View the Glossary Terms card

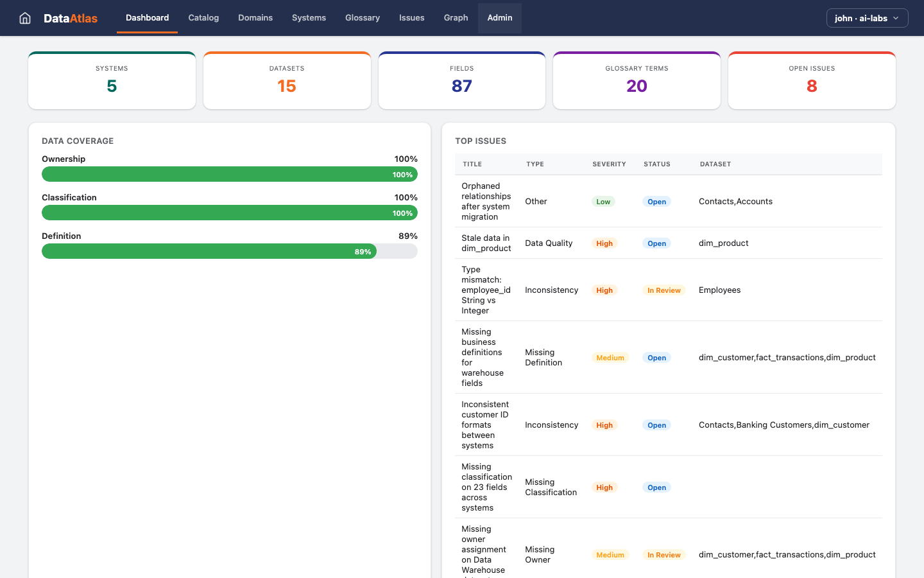pyautogui.click(x=637, y=80)
